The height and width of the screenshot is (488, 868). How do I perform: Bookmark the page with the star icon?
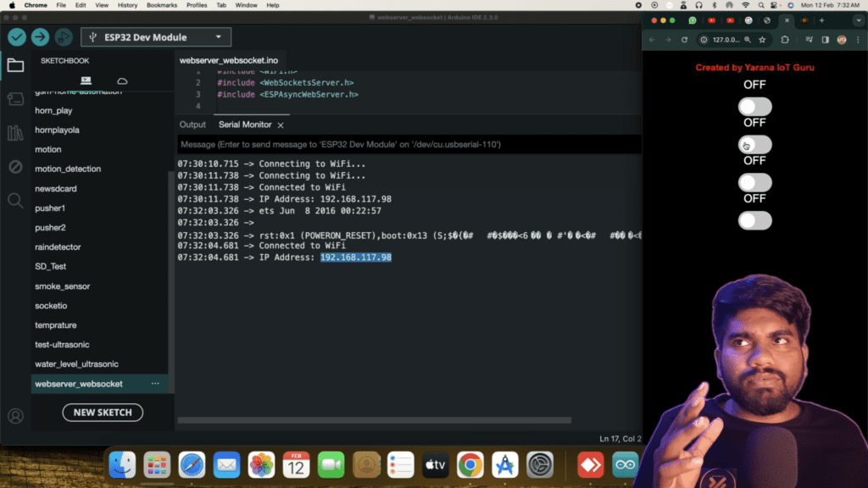click(762, 40)
